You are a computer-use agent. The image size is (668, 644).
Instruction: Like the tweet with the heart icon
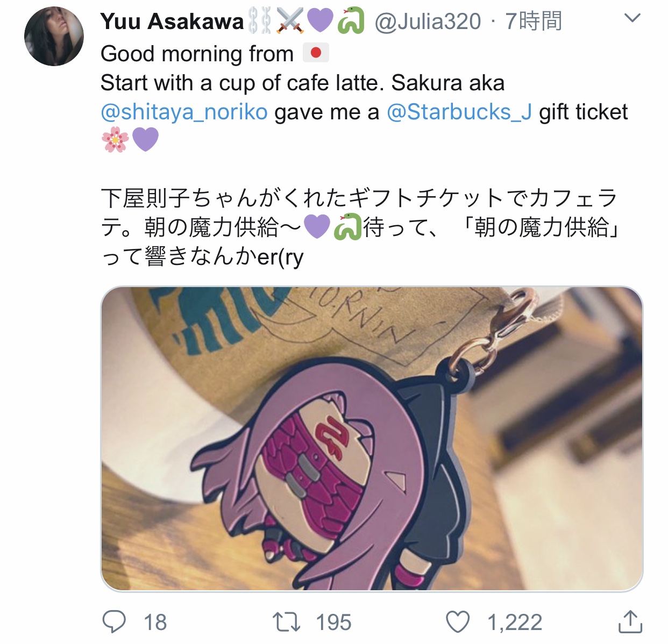click(458, 622)
